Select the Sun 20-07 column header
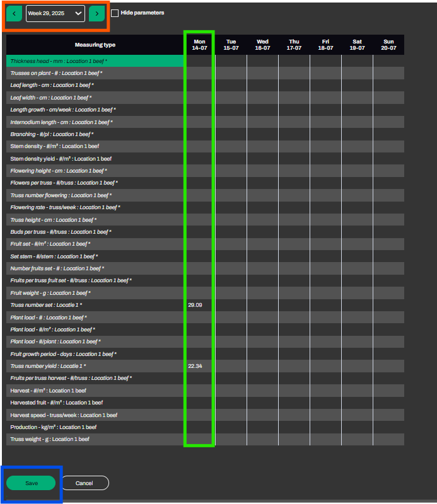Viewport: 437px width, 504px height. [x=388, y=45]
